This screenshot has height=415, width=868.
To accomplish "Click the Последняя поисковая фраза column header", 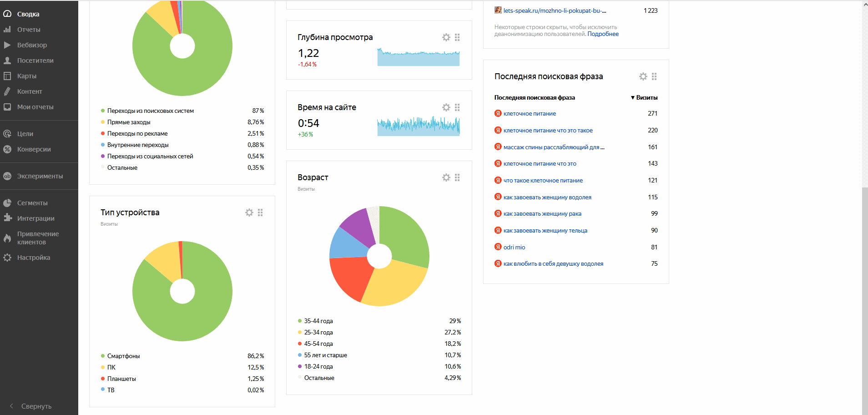I will coord(535,98).
